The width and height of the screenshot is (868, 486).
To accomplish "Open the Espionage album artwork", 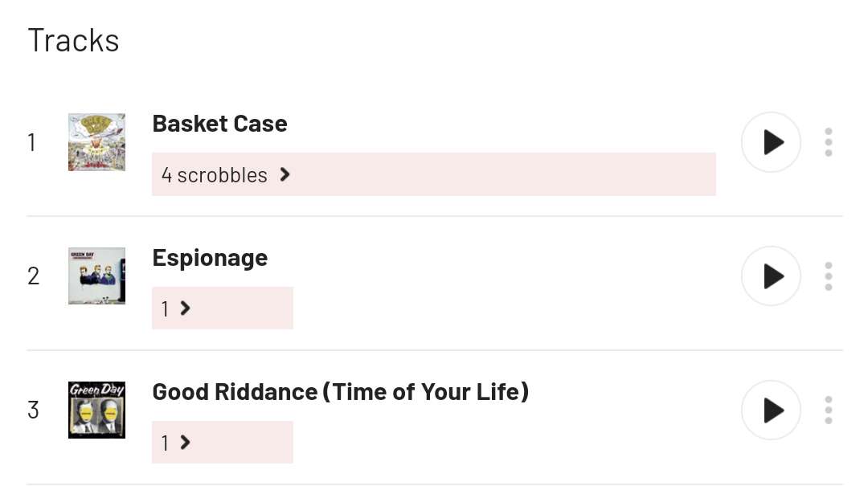I will (x=96, y=276).
